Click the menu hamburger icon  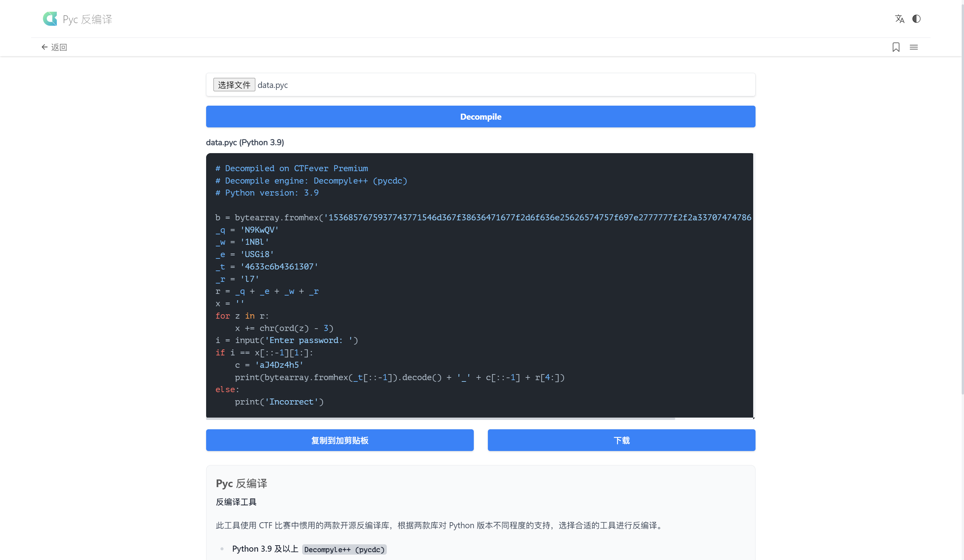[914, 47]
